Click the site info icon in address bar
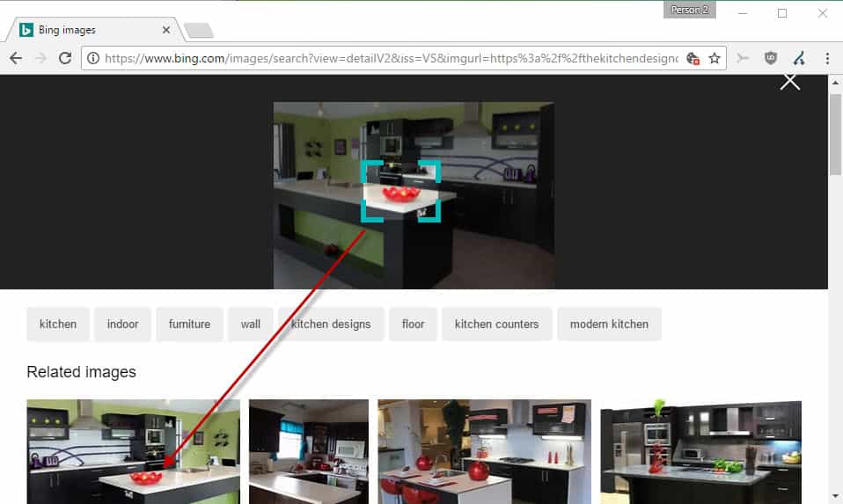Screen dimensions: 843x504 coord(93,58)
